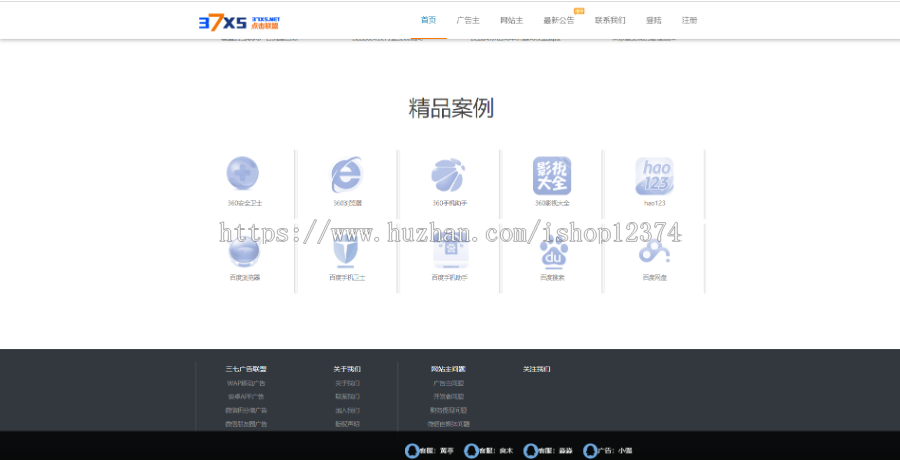Click the 百度网盘 label text

click(x=654, y=278)
